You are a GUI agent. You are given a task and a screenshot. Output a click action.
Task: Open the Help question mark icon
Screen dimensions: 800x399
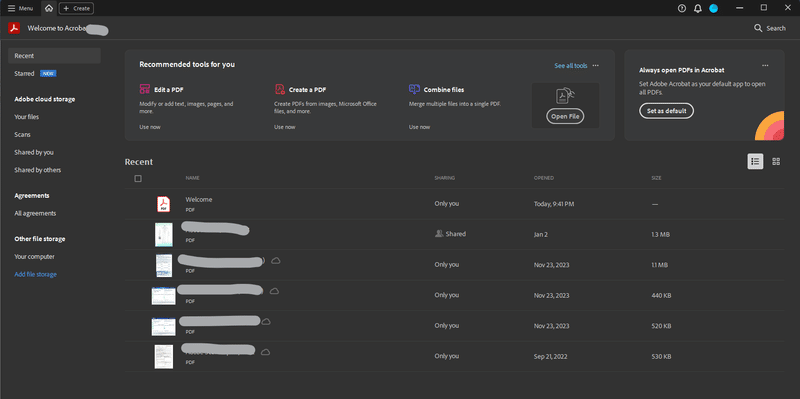pos(682,8)
